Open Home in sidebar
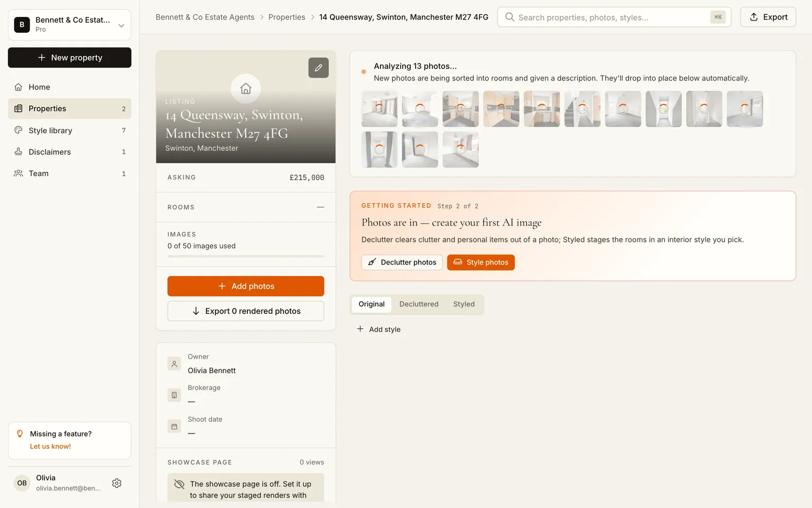 [69, 87]
